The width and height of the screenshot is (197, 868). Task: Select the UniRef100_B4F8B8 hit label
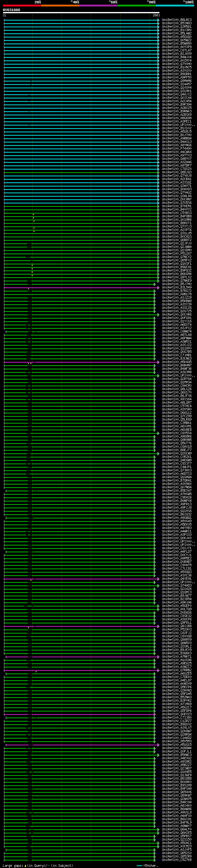tap(177, 216)
